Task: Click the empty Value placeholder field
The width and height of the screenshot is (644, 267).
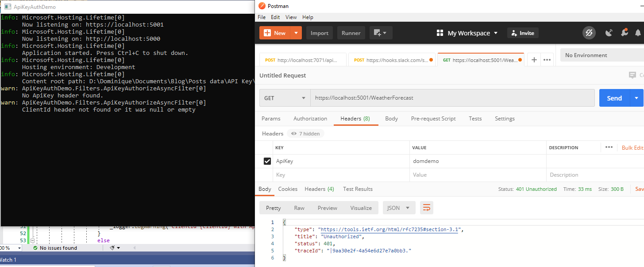Action: (478, 175)
